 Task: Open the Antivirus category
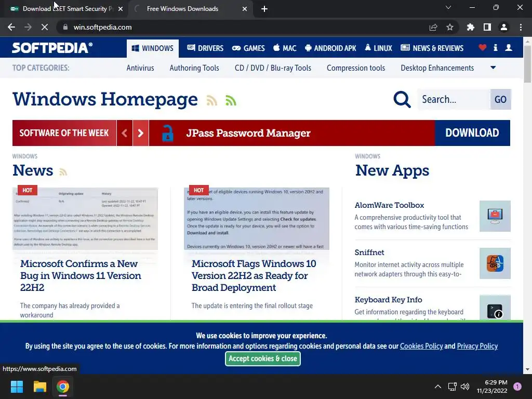(140, 68)
